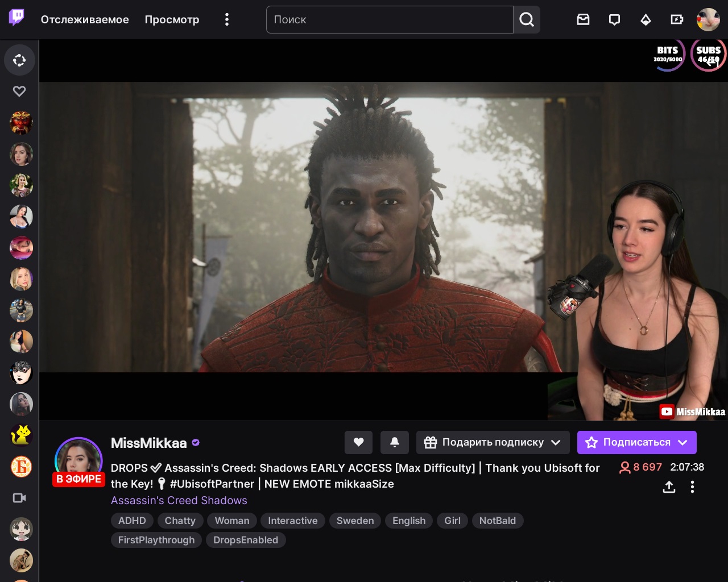The width and height of the screenshot is (728, 582).
Task: Select the Sweden tag
Action: pos(355,521)
